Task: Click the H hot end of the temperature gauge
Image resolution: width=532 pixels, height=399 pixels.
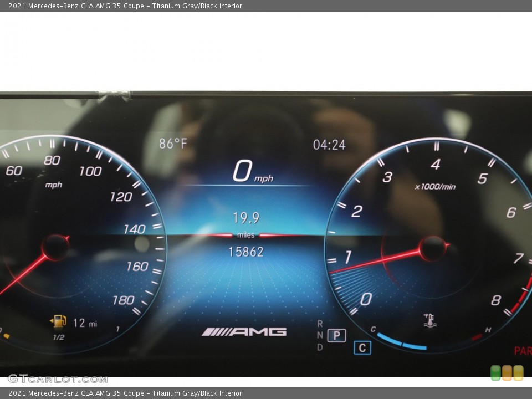Action: (x=488, y=330)
